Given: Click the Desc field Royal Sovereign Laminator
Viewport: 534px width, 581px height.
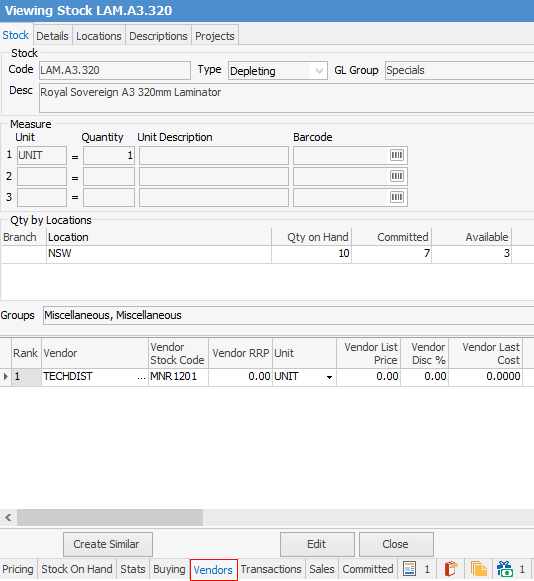Looking at the screenshot, I should click(x=286, y=98).
